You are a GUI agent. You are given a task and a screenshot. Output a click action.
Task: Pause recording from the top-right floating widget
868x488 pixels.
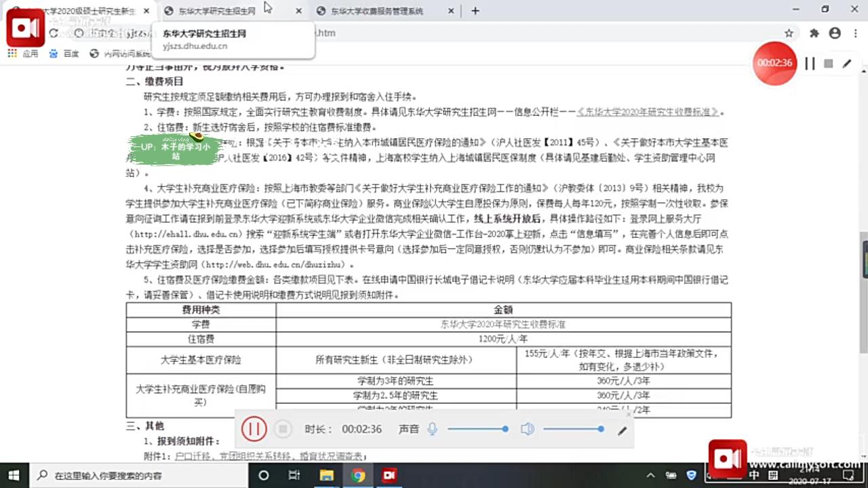point(810,63)
